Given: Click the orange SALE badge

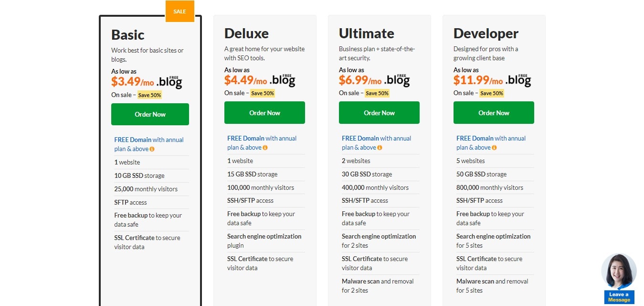Looking at the screenshot, I should coord(180,11).
